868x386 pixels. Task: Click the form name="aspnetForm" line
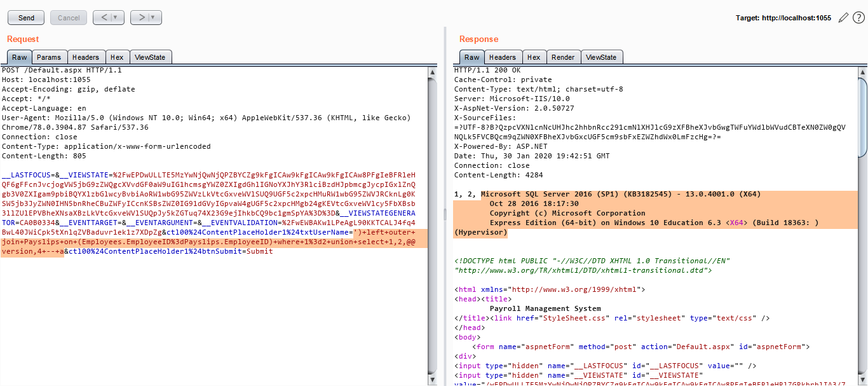point(642,347)
